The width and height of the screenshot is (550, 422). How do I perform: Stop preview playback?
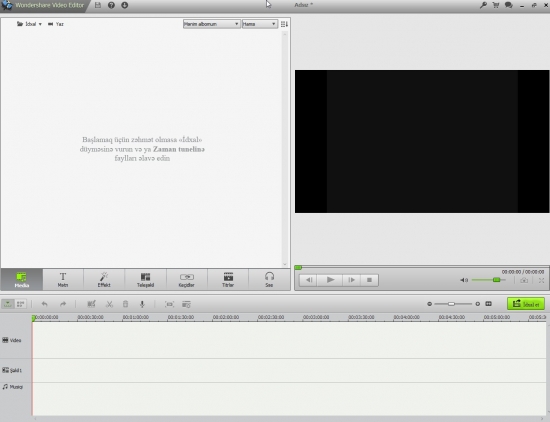coord(369,280)
